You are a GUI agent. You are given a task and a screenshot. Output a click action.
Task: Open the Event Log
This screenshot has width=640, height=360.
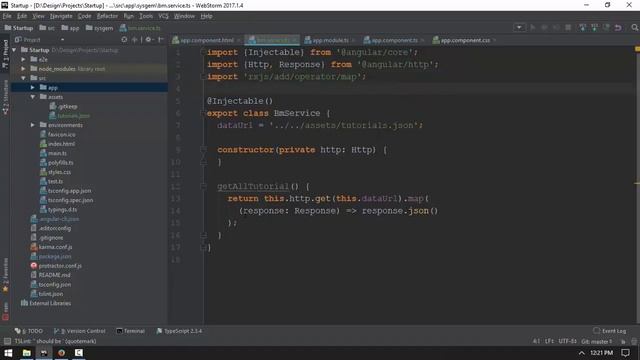[610, 331]
